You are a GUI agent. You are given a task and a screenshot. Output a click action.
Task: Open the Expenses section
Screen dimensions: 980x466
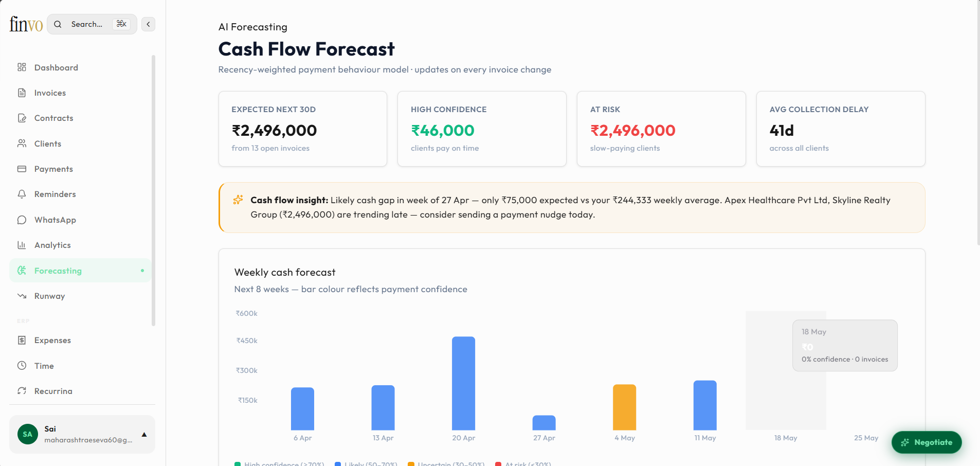(x=52, y=340)
